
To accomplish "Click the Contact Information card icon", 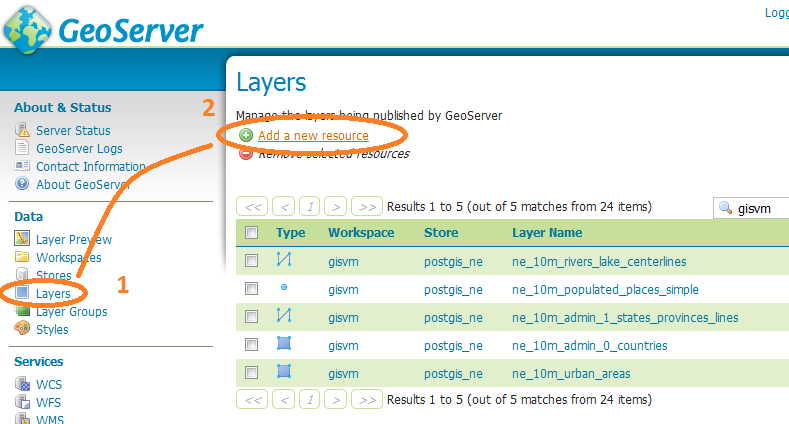I will tap(22, 165).
